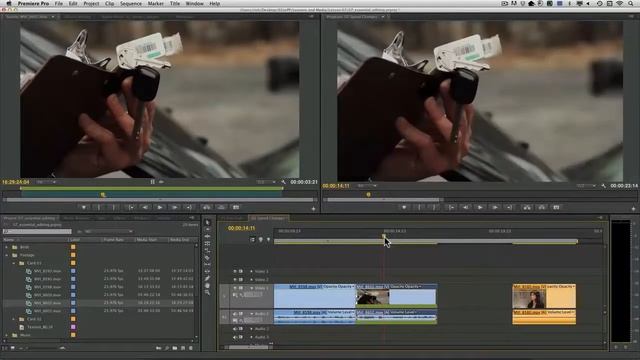Image resolution: width=640 pixels, height=360 pixels.
Task: Add marker in Source monitor
Action: 84,207
